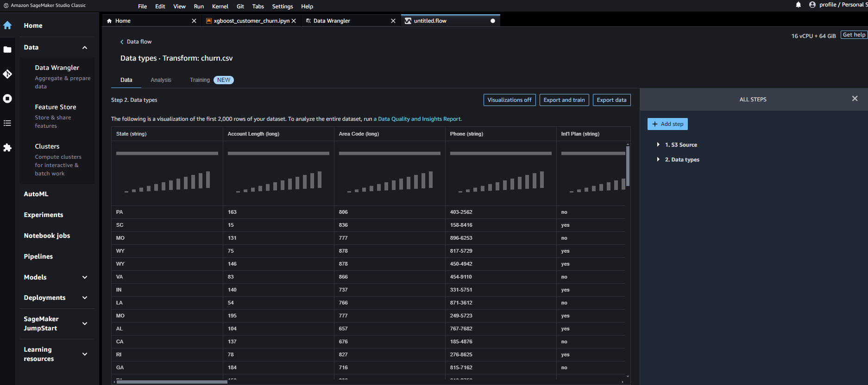Open the Git sidebar icon

tap(7, 74)
